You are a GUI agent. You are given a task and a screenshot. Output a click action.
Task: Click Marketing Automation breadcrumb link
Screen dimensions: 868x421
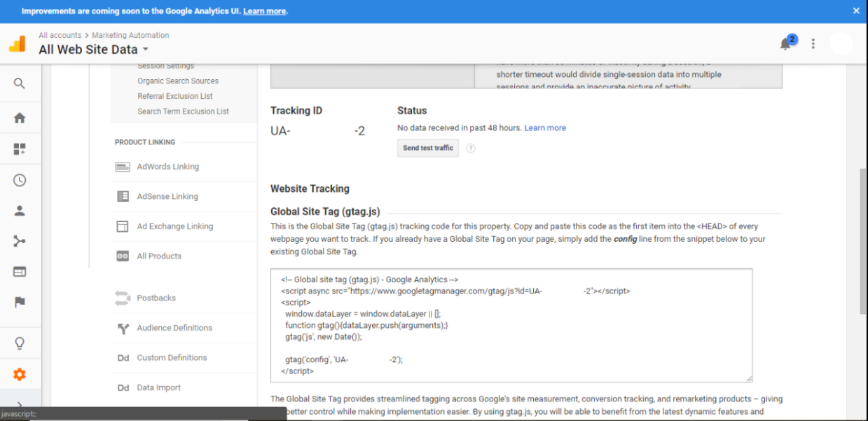coord(130,35)
